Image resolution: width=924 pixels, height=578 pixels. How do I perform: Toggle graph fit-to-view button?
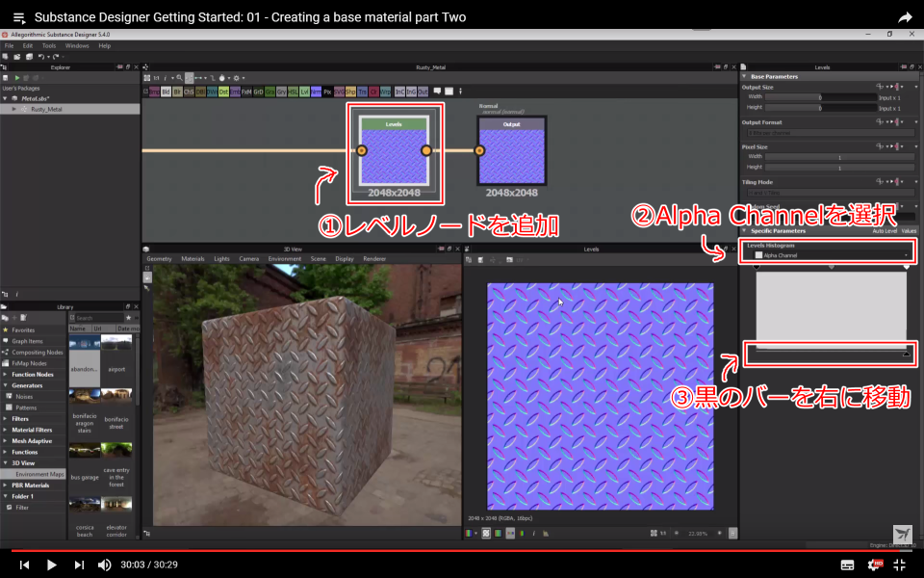coord(146,78)
